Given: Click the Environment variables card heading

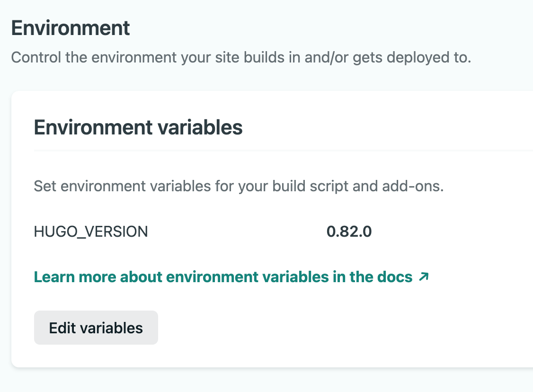Looking at the screenshot, I should [x=138, y=128].
